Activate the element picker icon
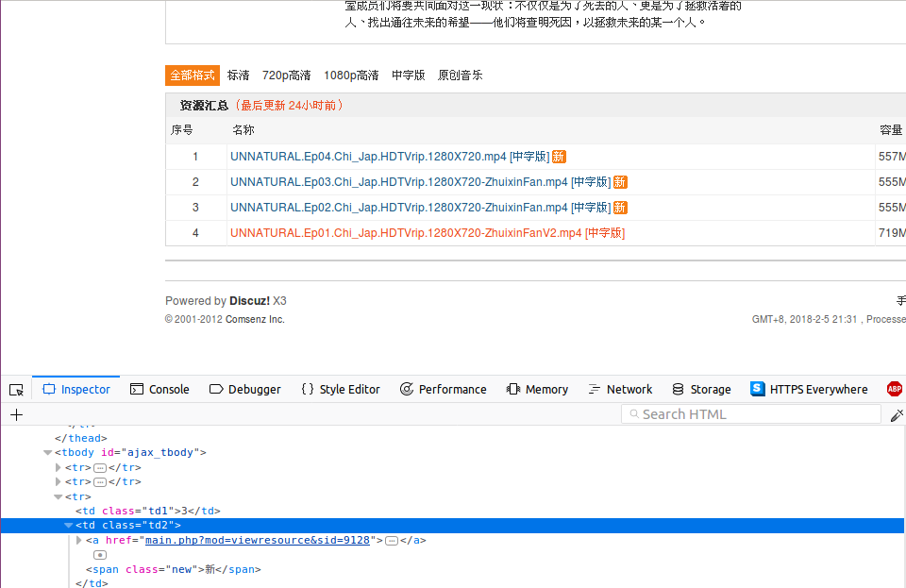906x588 pixels. 16,390
